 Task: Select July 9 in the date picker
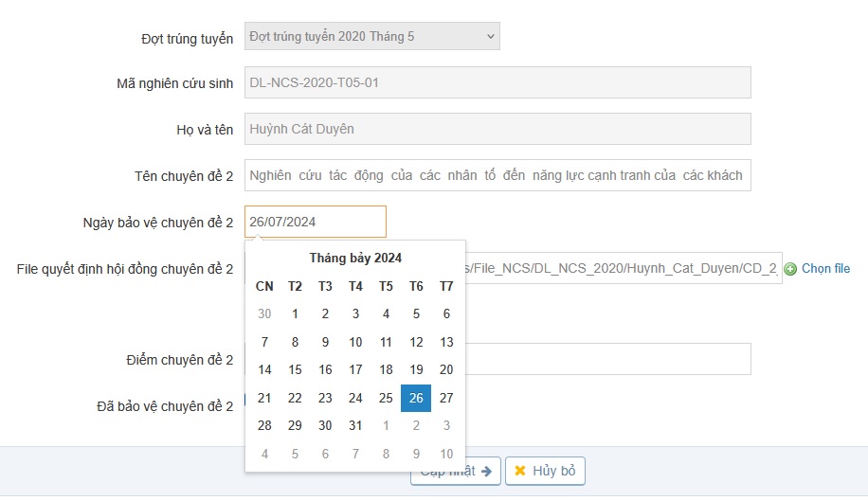325,343
